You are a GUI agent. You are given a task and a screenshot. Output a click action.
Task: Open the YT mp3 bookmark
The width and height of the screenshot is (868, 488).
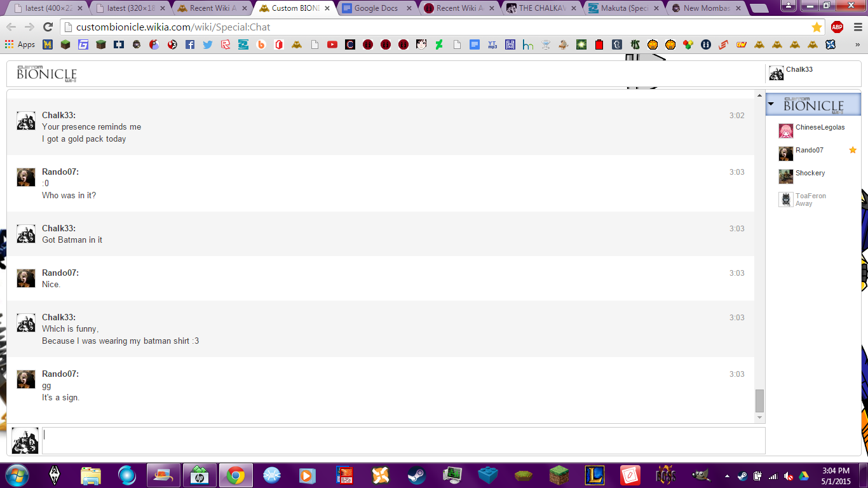[492, 44]
